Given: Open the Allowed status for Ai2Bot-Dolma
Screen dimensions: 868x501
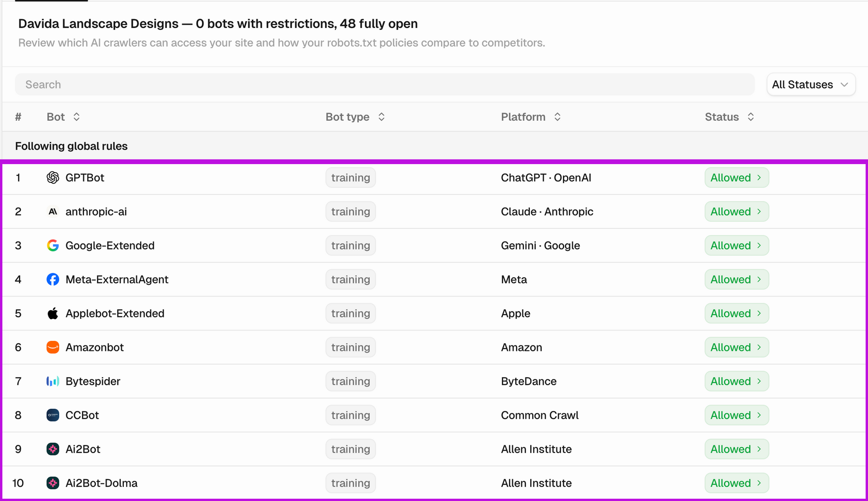Looking at the screenshot, I should [x=736, y=483].
